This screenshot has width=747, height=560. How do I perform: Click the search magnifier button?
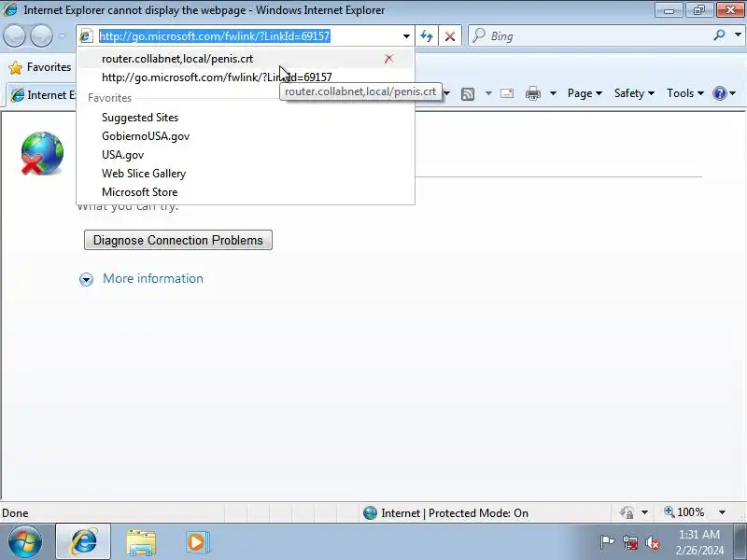point(719,35)
